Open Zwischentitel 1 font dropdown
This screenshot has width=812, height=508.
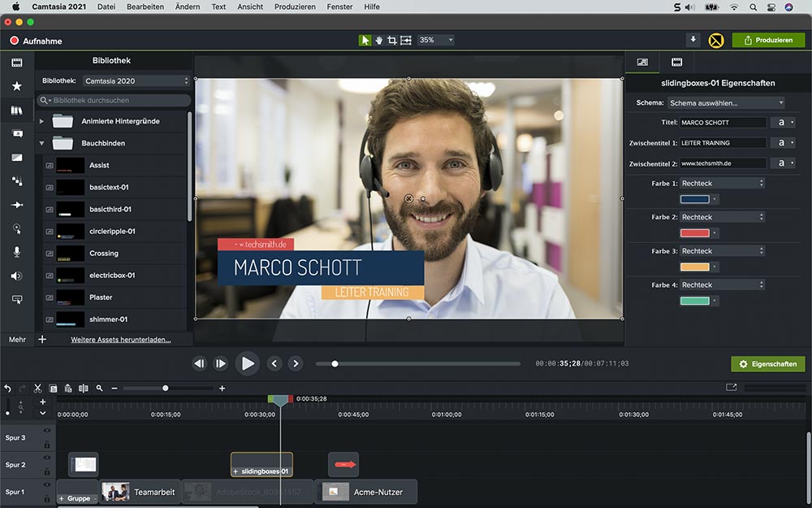[x=783, y=142]
